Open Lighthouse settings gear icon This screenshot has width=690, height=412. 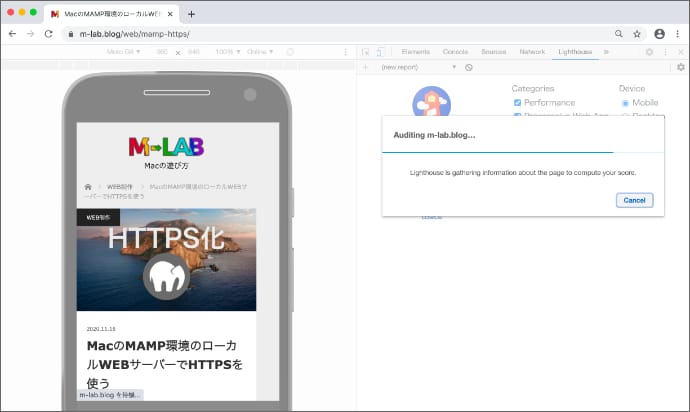click(x=680, y=67)
